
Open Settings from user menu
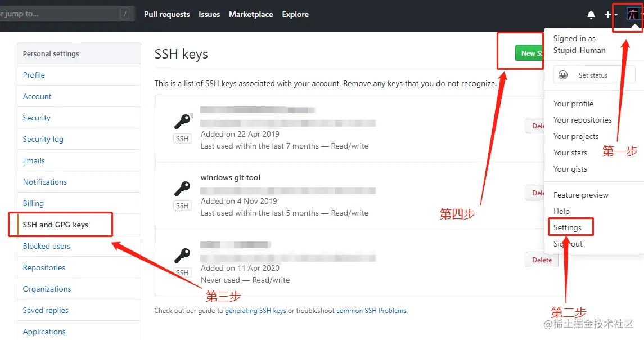[567, 227]
